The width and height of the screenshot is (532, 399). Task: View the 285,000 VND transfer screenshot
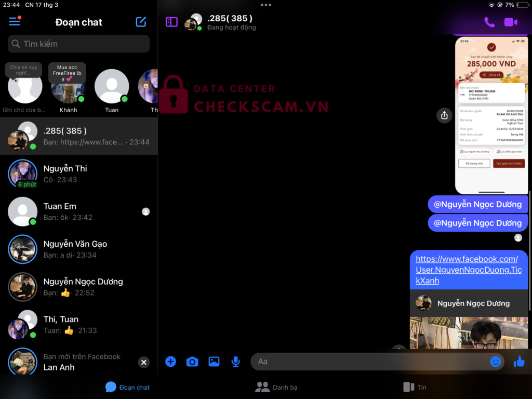pos(491,115)
